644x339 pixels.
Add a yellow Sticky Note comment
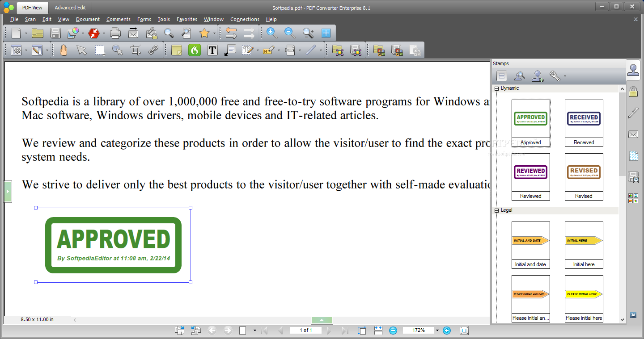[176, 50]
